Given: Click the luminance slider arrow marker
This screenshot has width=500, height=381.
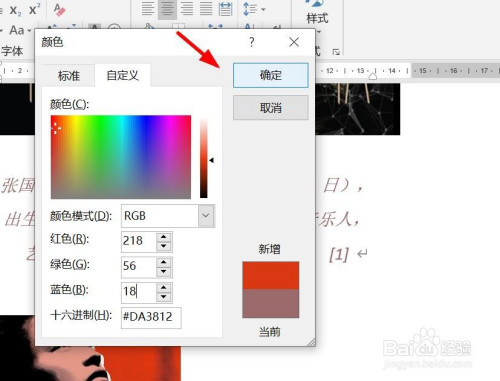Looking at the screenshot, I should [x=211, y=160].
